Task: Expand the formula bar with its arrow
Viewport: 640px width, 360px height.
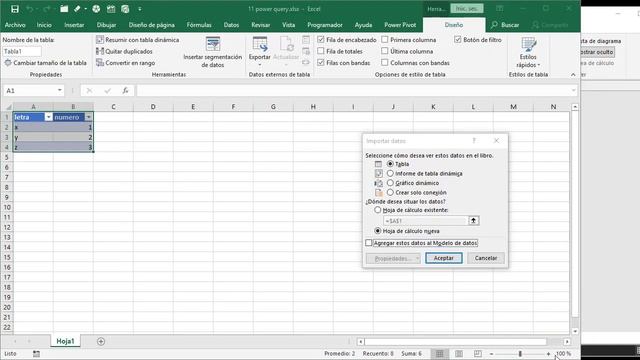Action: pyautogui.click(x=573, y=91)
